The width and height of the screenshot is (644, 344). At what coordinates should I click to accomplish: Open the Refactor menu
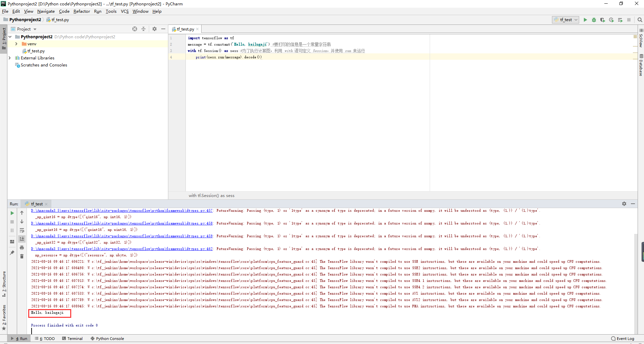tap(82, 11)
